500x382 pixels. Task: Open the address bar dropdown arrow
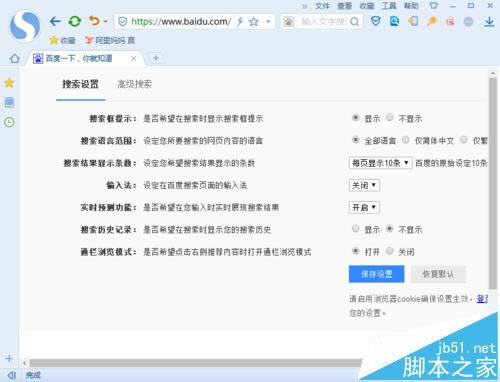[268, 22]
